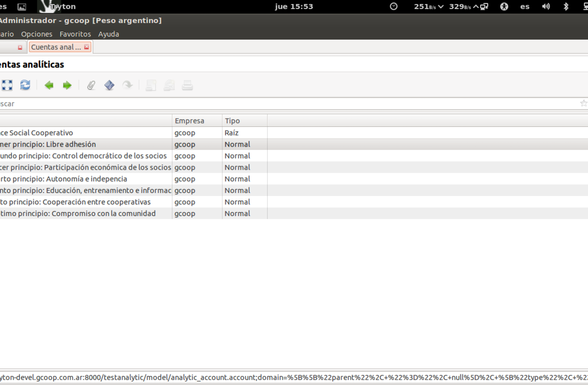Bookmark the search with the star icon
Viewport: 588px width, 385px height.
pos(583,103)
